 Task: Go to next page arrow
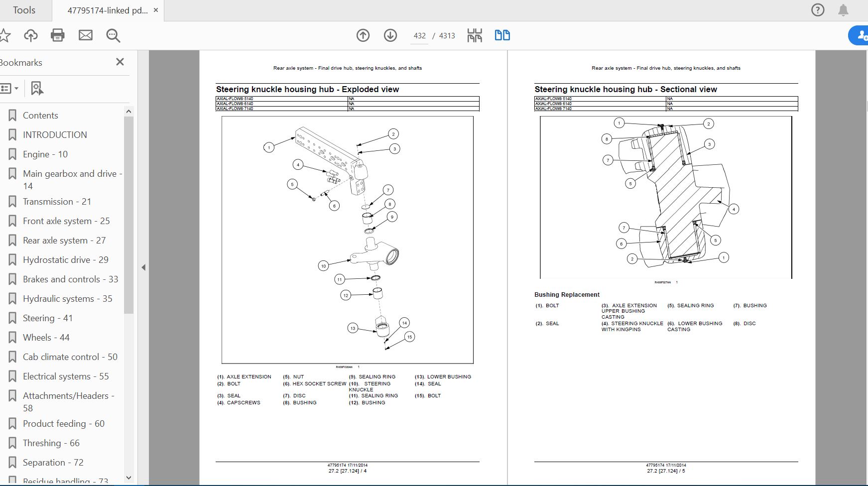(390, 35)
